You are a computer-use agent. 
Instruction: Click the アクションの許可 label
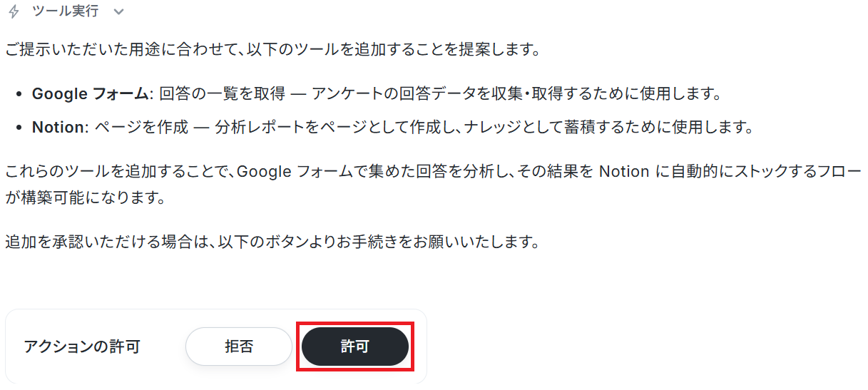point(82,347)
